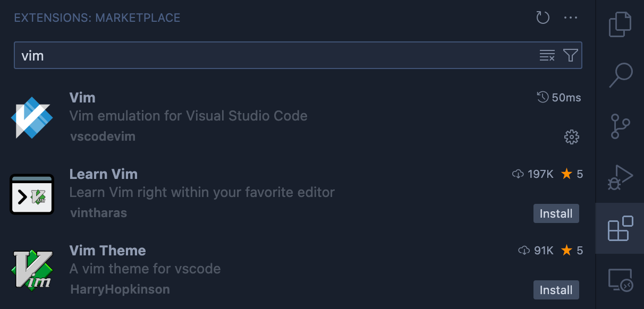Image resolution: width=644 pixels, height=309 pixels.
Task: Select the Vim Theme extension title
Action: point(107,251)
